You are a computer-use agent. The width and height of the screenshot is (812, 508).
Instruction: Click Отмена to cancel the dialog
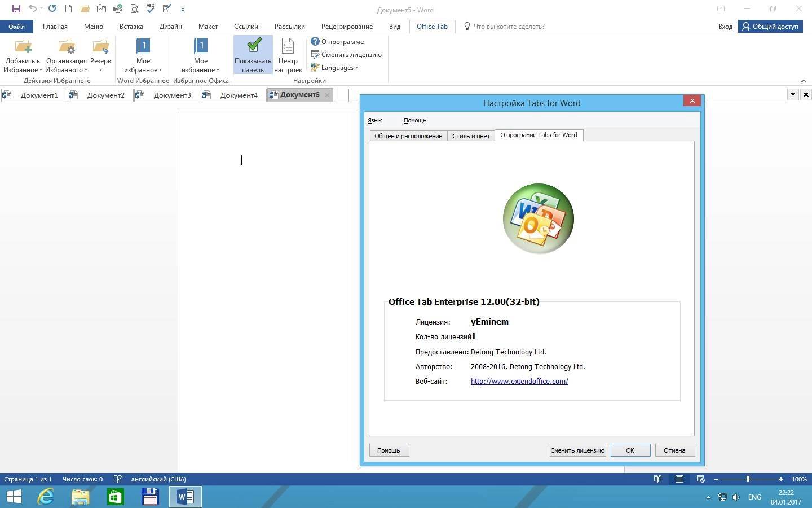point(674,450)
